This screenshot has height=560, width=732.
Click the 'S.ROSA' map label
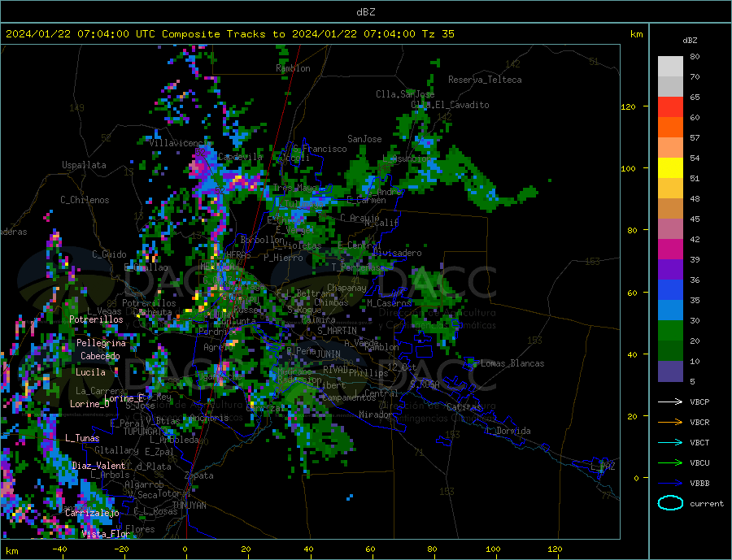425,384
